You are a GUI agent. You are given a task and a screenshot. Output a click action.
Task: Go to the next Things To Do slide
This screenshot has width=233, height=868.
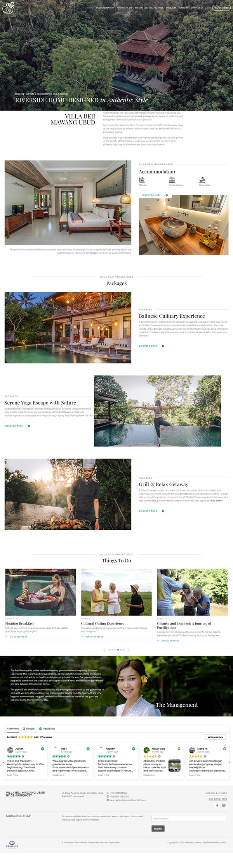[128, 650]
